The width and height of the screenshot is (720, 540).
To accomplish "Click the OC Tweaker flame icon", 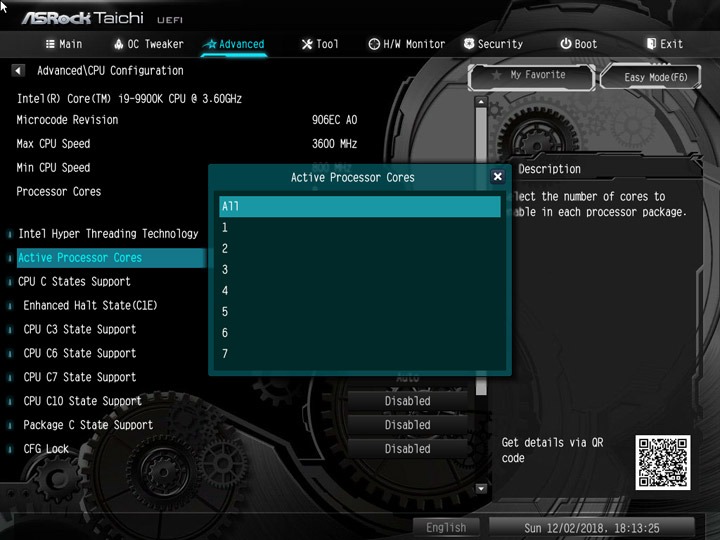I will (x=118, y=44).
